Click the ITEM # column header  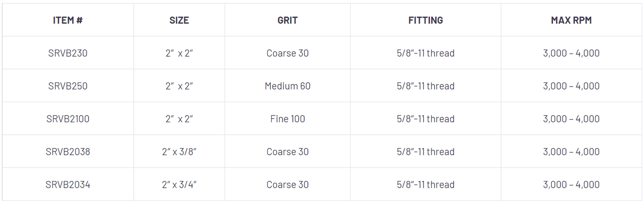68,20
